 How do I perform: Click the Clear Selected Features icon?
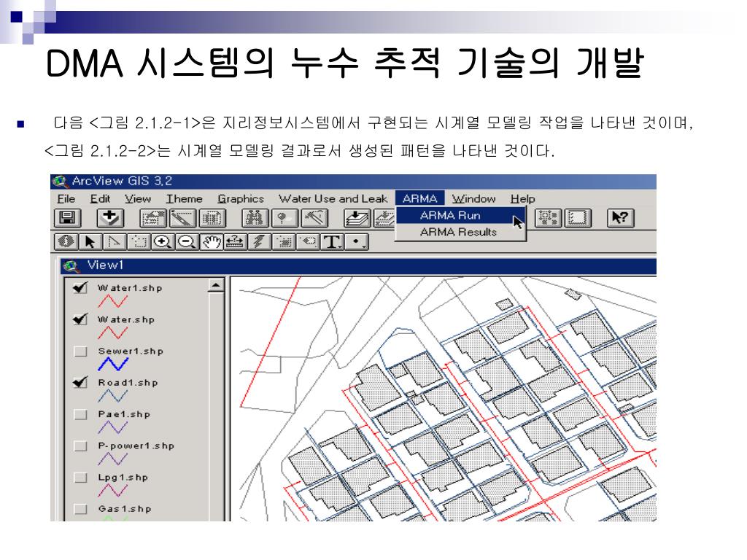point(578,218)
